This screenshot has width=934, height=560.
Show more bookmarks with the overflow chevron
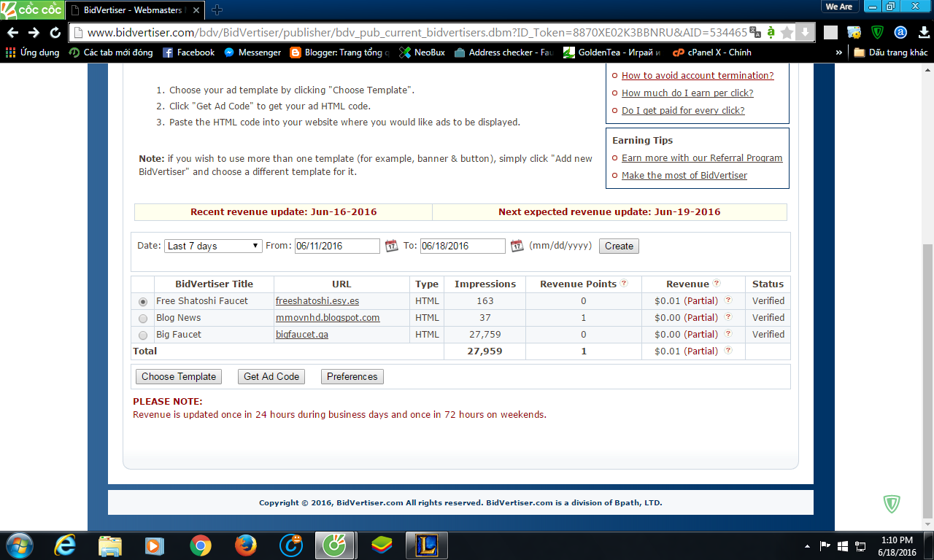pyautogui.click(x=839, y=52)
